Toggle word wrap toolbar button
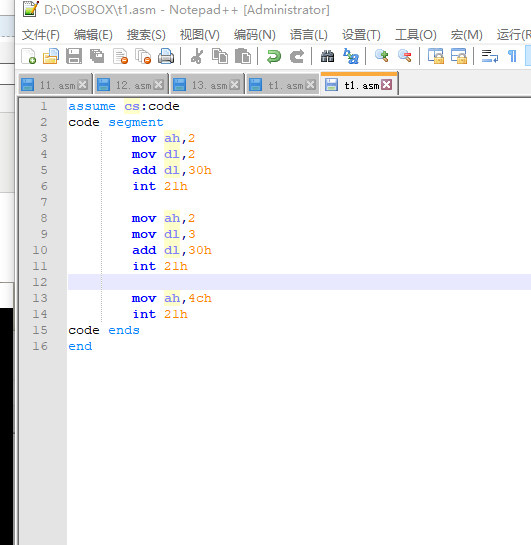Viewport: 531px width, 545px height. 489,56
